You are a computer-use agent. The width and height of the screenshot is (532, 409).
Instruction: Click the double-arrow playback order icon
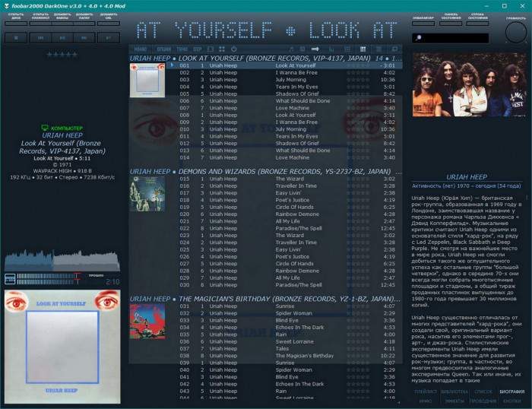[315, 49]
